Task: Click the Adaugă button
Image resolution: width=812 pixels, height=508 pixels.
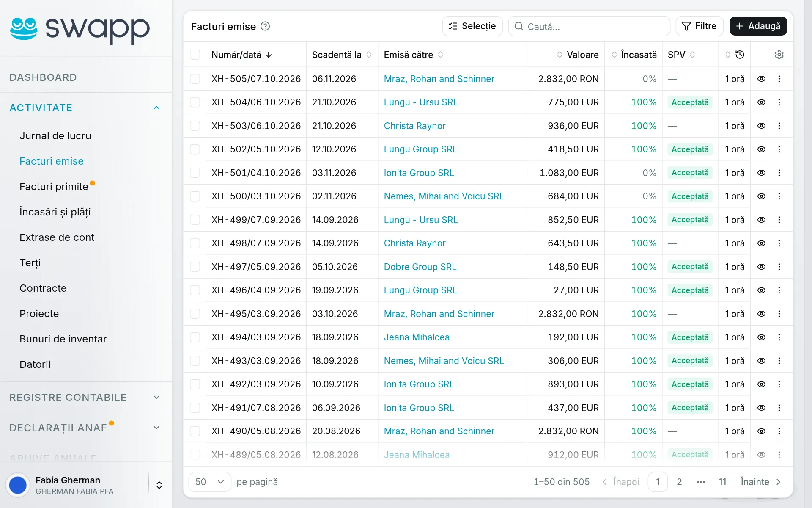Action: pyautogui.click(x=758, y=26)
